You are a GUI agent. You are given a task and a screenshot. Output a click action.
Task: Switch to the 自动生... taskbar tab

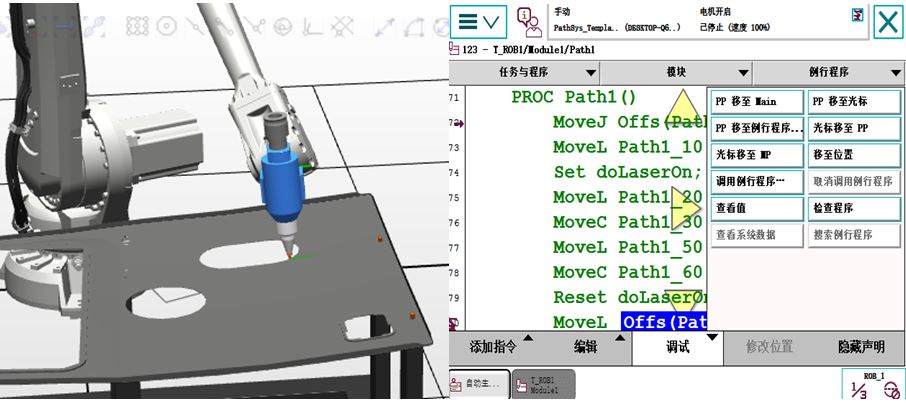pyautogui.click(x=480, y=384)
